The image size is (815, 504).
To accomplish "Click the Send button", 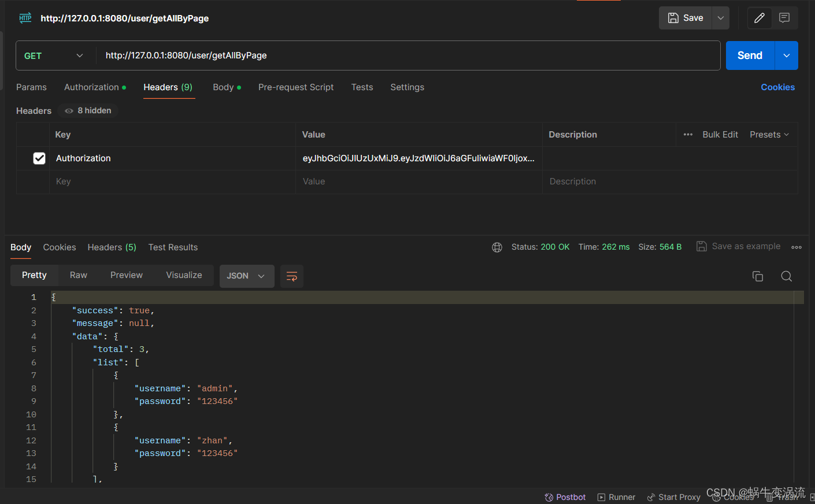I will tap(750, 55).
